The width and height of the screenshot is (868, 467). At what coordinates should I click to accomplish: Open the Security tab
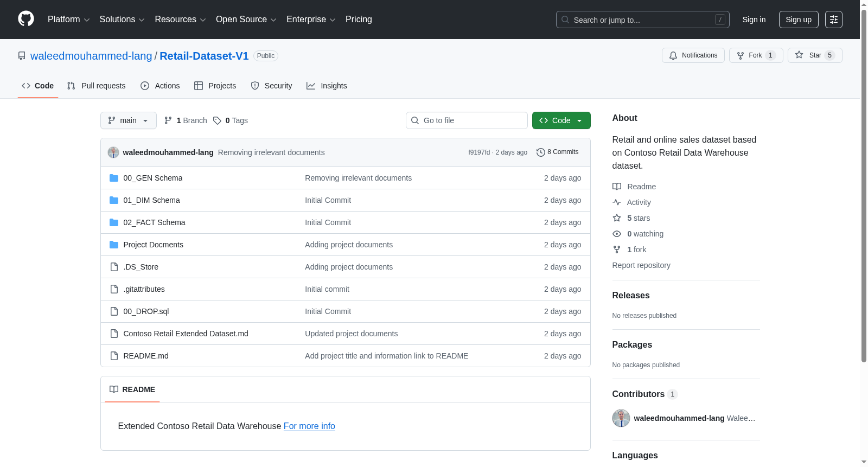point(271,86)
